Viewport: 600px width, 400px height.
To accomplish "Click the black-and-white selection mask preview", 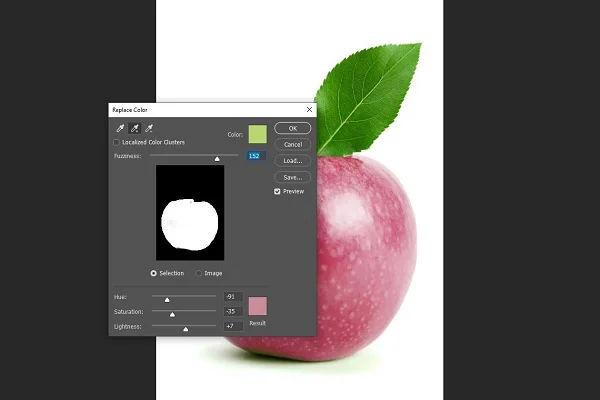I will tap(190, 214).
